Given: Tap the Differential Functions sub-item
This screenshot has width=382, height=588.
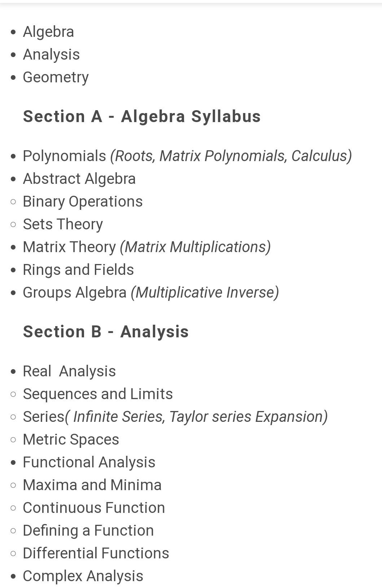Looking at the screenshot, I should 96,553.
